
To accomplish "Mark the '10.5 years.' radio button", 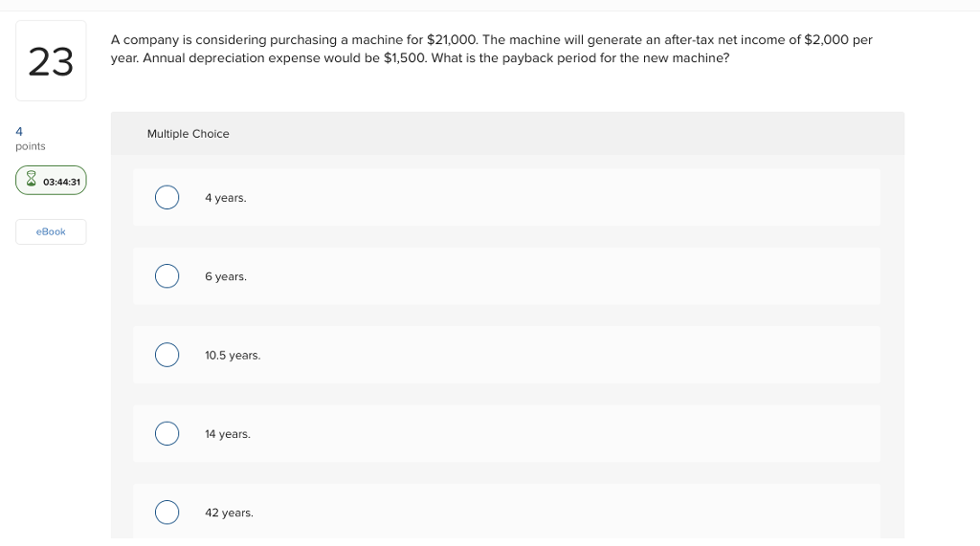I will 167,355.
